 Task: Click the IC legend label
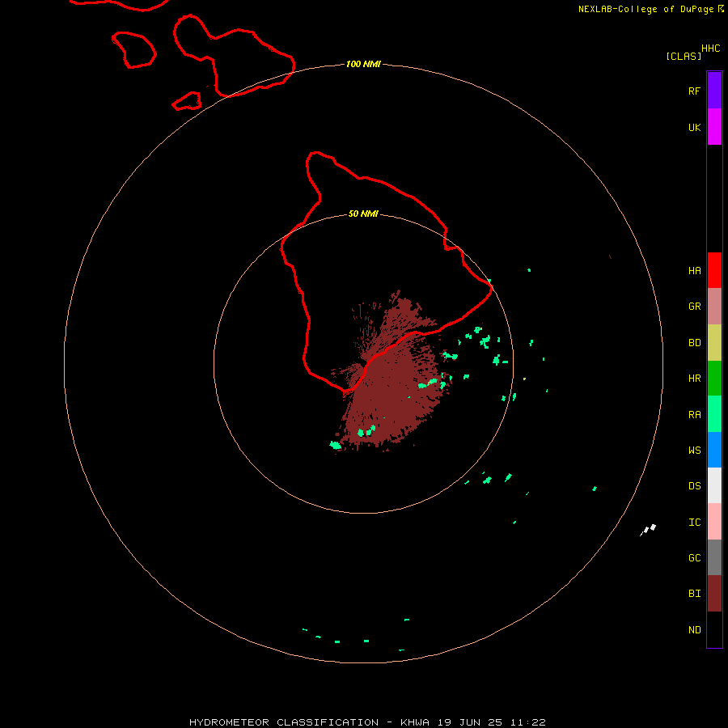tap(694, 523)
